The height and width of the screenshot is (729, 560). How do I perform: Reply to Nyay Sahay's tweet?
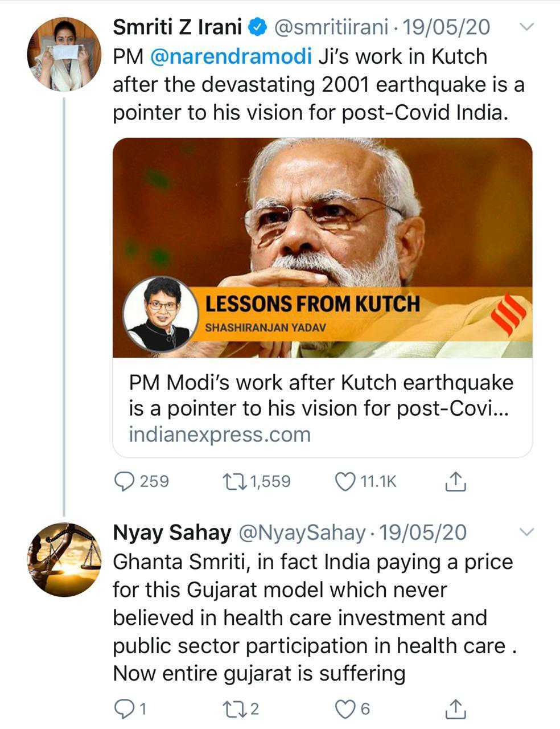click(x=123, y=708)
